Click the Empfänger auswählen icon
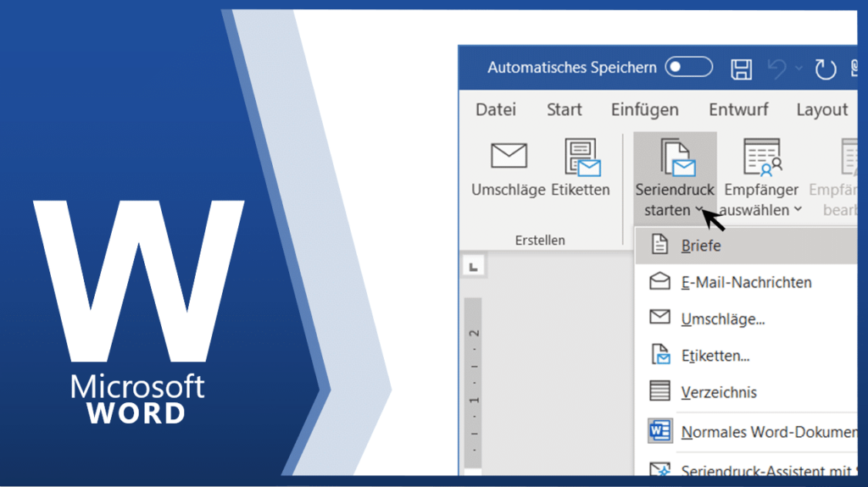This screenshot has width=868, height=487. tap(760, 158)
